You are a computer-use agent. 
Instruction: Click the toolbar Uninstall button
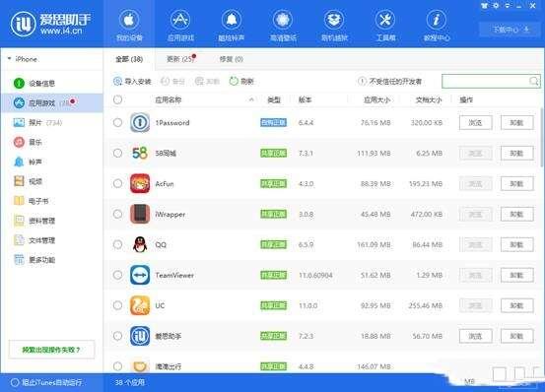tap(207, 81)
